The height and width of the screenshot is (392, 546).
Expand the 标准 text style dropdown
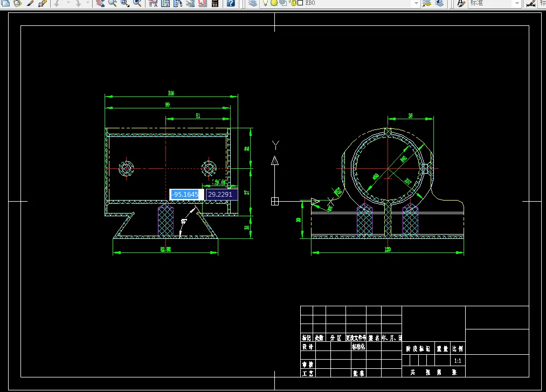click(517, 3)
